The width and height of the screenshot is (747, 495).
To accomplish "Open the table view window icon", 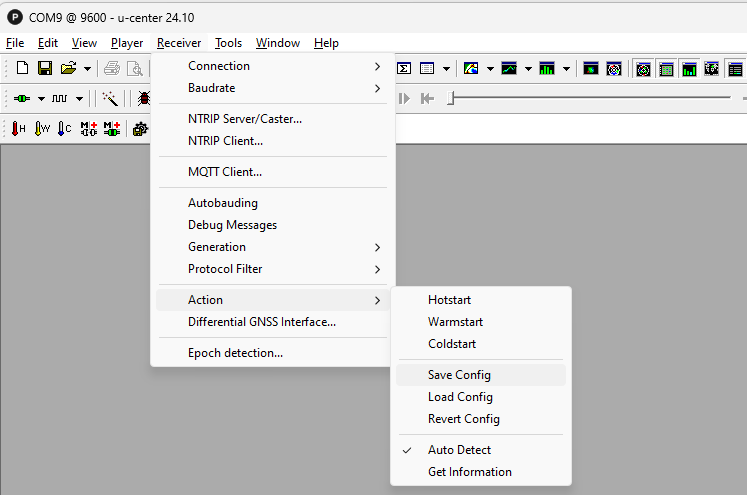I will [427, 69].
